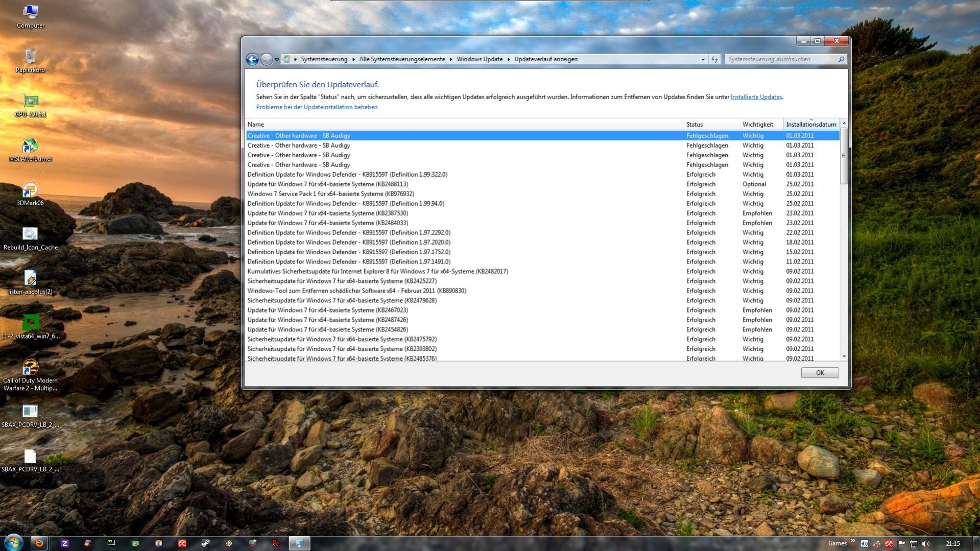This screenshot has width=980, height=551.
Task: Open the network tray icon
Action: tap(914, 544)
